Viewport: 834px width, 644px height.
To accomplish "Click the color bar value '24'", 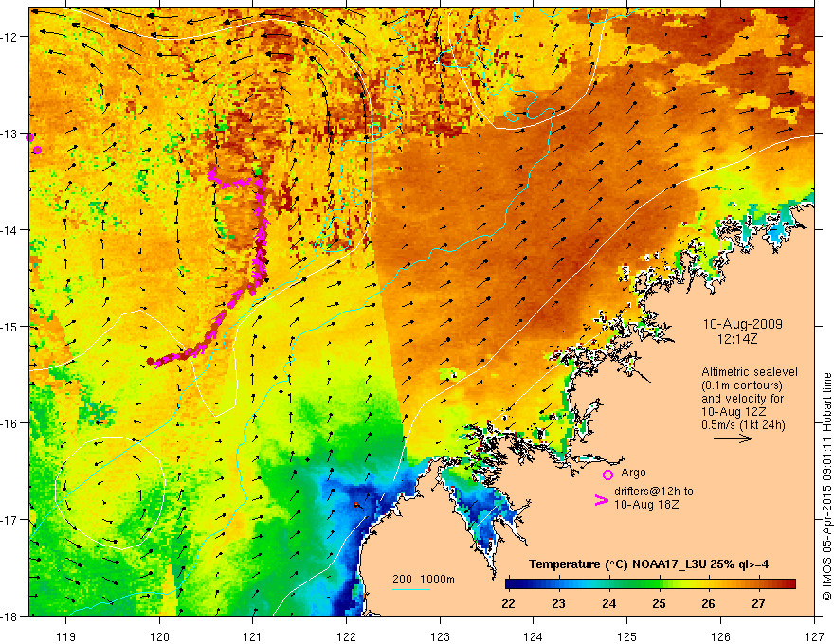I will point(608,603).
